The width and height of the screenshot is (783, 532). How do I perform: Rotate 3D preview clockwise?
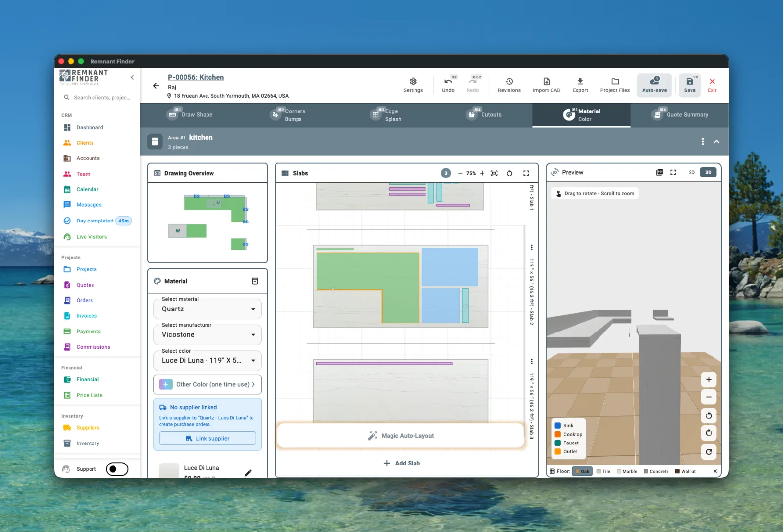coord(709,433)
